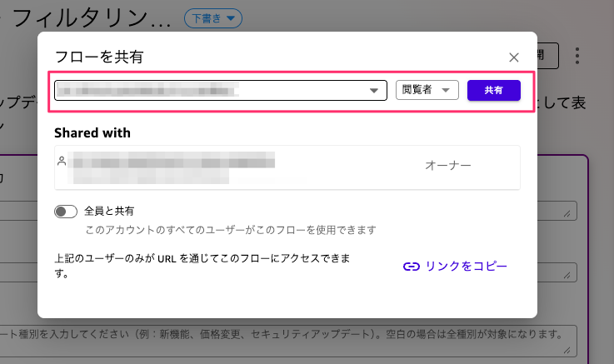Click the このアカウントのすべてのユーザー description text
614x364 pixels.
pyautogui.click(x=231, y=230)
